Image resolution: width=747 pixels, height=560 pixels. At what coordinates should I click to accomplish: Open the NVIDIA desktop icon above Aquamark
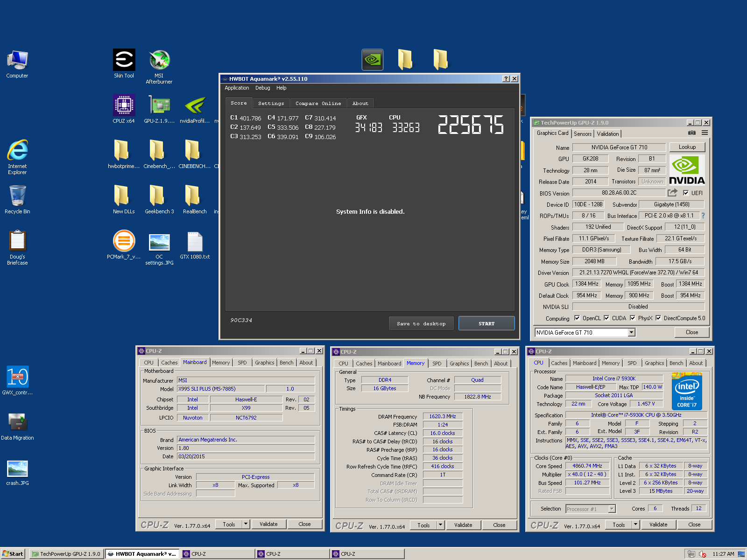point(373,60)
